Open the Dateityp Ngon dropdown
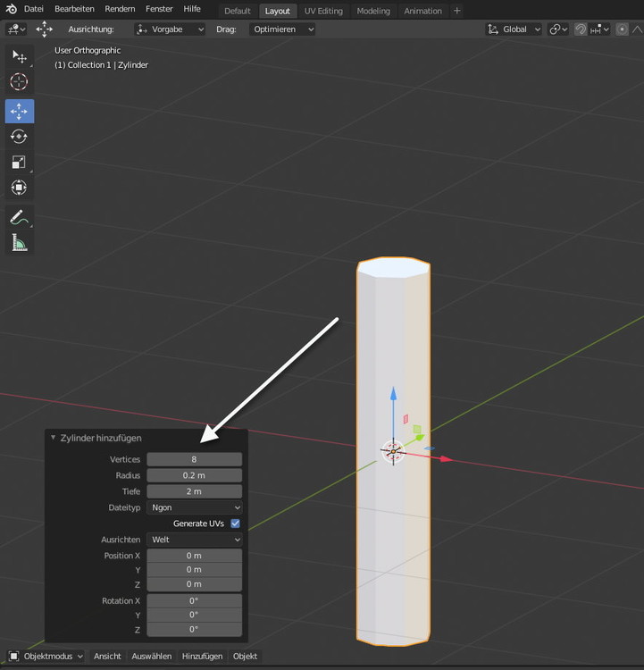Viewport: 644px width, 670px height. coord(195,507)
